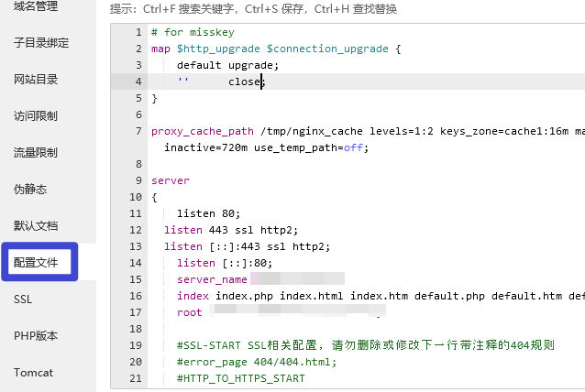This screenshot has height=392, width=585.
Task: Click line number 9 in the gutter
Action: coord(138,164)
